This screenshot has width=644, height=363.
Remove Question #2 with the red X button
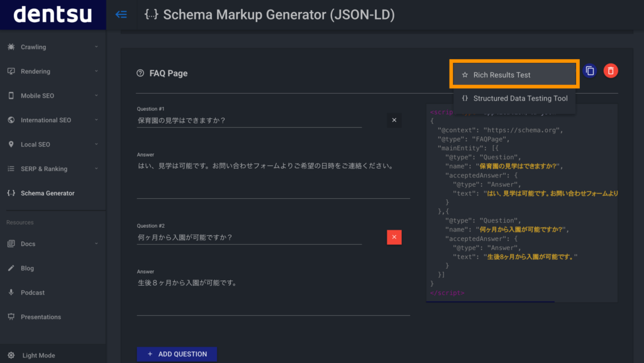[394, 237]
